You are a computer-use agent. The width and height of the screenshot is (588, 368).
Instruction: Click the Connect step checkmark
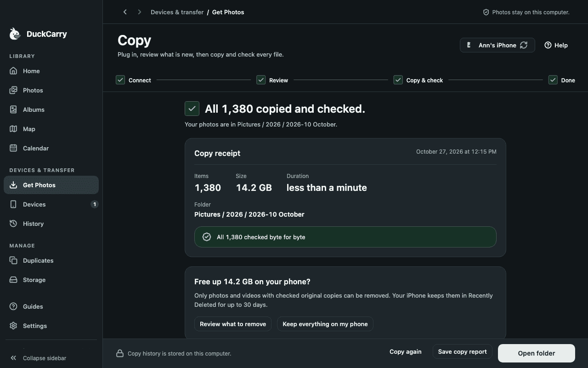pyautogui.click(x=120, y=80)
